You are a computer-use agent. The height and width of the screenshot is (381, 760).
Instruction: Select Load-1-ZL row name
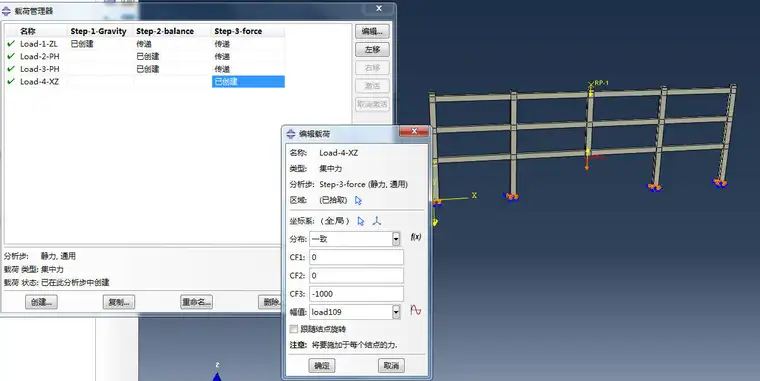38,44
